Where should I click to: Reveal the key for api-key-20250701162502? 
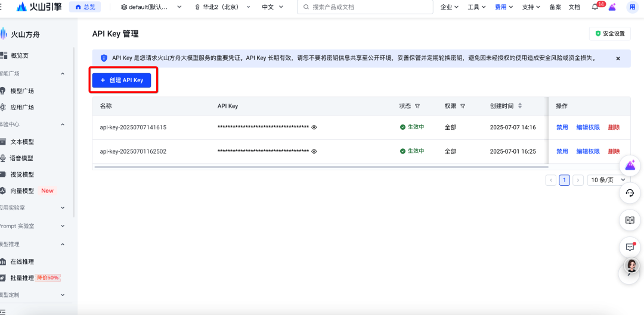click(314, 151)
